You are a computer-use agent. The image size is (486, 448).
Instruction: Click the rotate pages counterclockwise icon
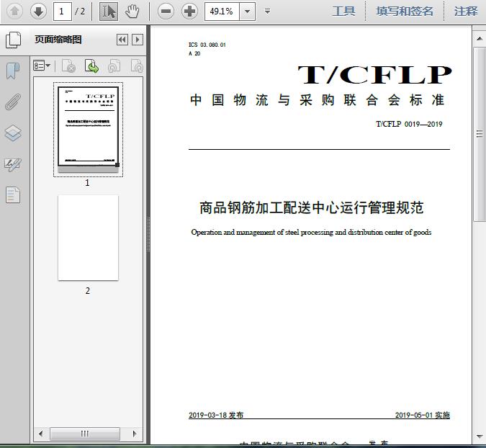click(x=114, y=66)
